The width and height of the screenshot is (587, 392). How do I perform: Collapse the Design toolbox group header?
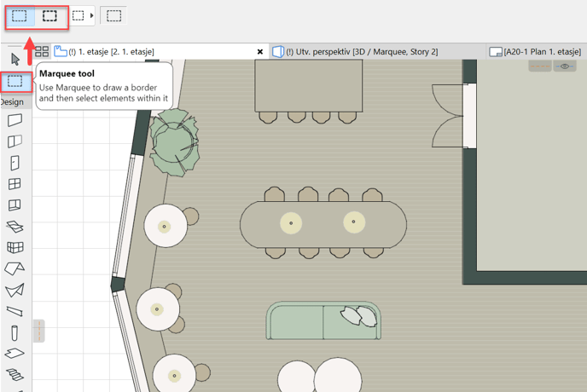coord(15,102)
